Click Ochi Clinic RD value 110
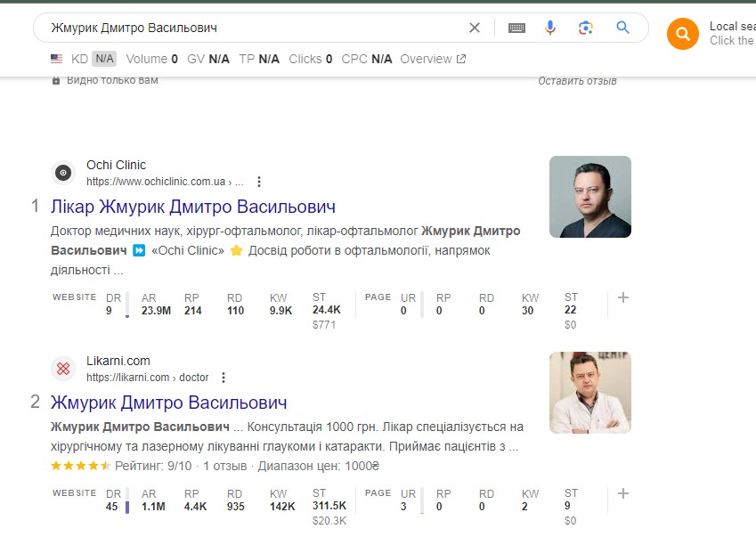 click(x=236, y=311)
